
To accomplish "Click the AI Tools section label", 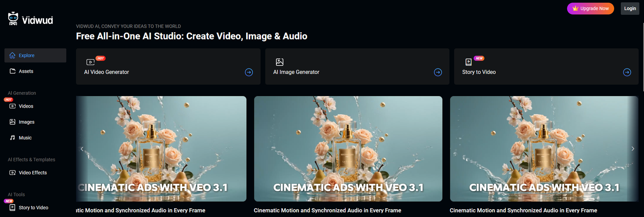I will tap(17, 194).
